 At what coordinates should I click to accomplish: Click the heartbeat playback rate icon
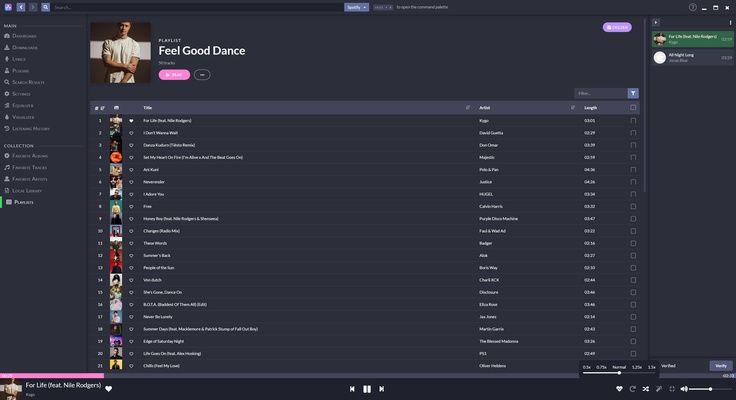click(619, 389)
